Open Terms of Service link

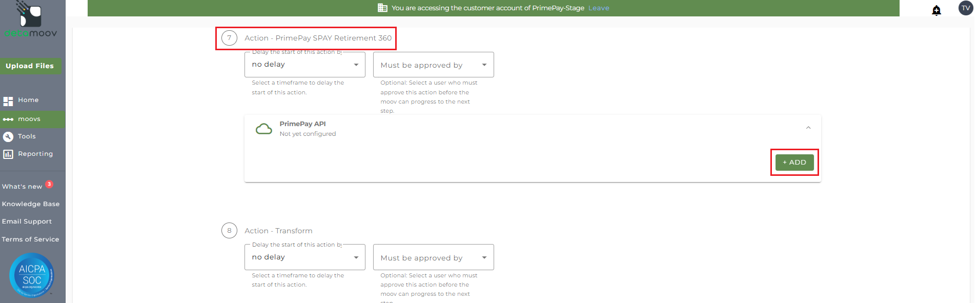(x=30, y=239)
